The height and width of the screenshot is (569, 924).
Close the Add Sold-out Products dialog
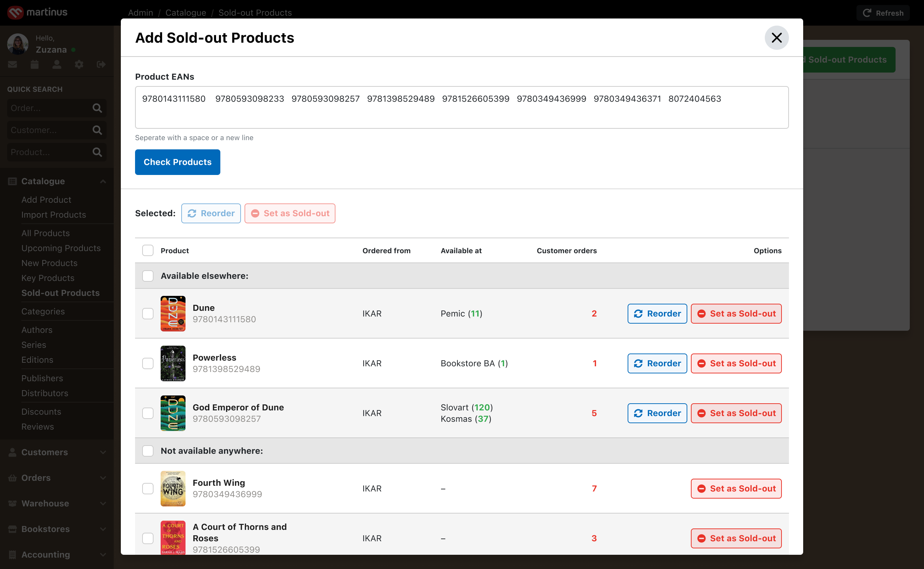776,38
